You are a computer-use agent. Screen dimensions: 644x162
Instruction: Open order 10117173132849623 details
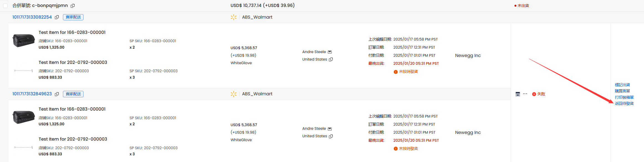pyautogui.click(x=32, y=94)
